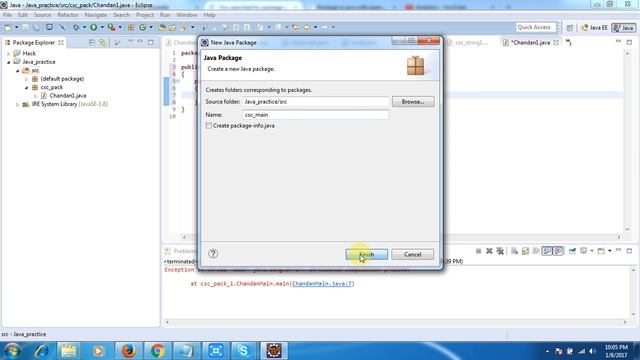The width and height of the screenshot is (640, 360).
Task: Open the Open Console dropdown arrow
Action: [x=610, y=251]
